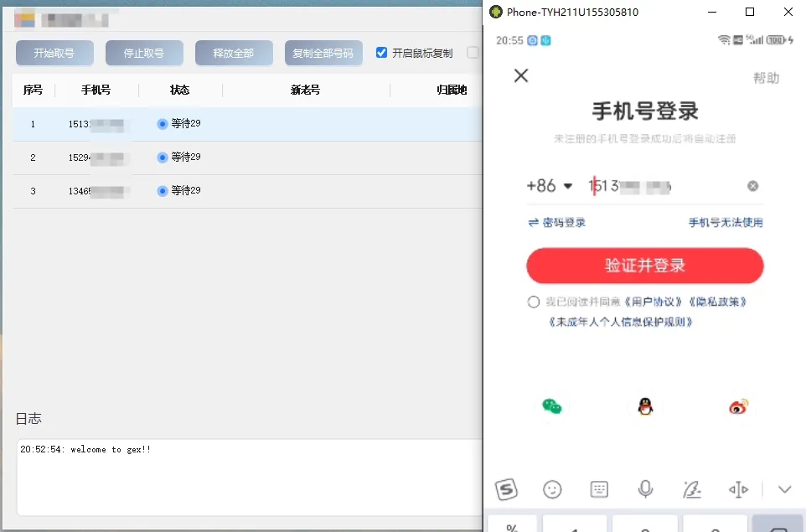Tap the WeChat login icon
The width and height of the screenshot is (806, 532).
click(550, 407)
